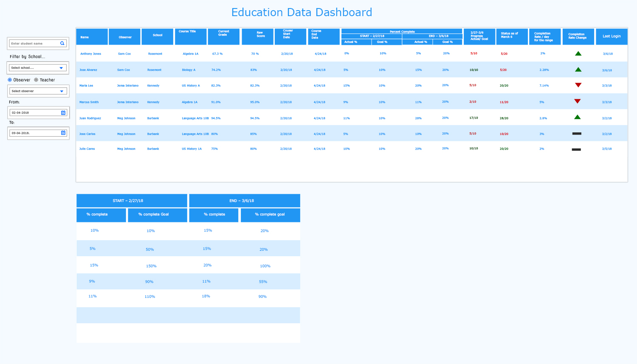Open student Marcus Smith
The image size is (637, 364).
(89, 102)
